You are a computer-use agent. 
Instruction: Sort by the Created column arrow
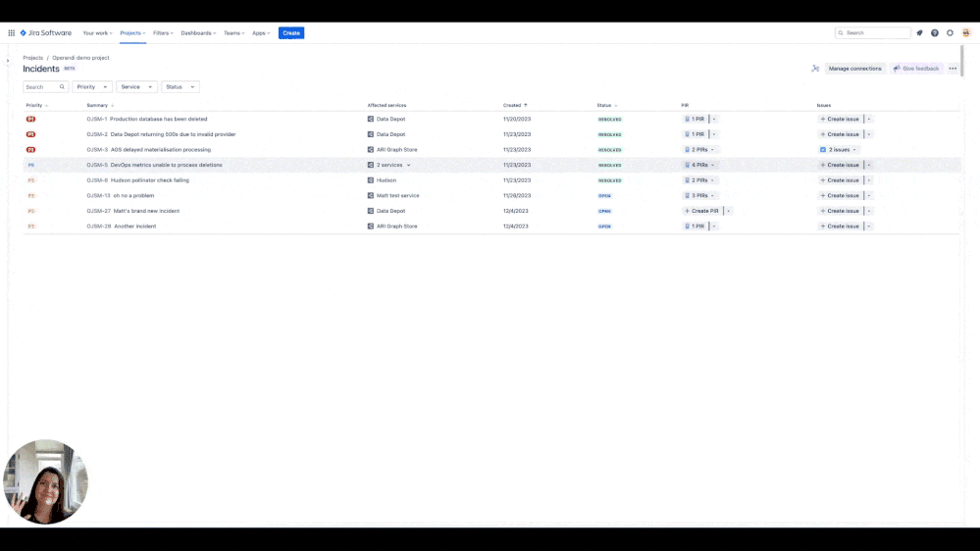[x=526, y=105]
